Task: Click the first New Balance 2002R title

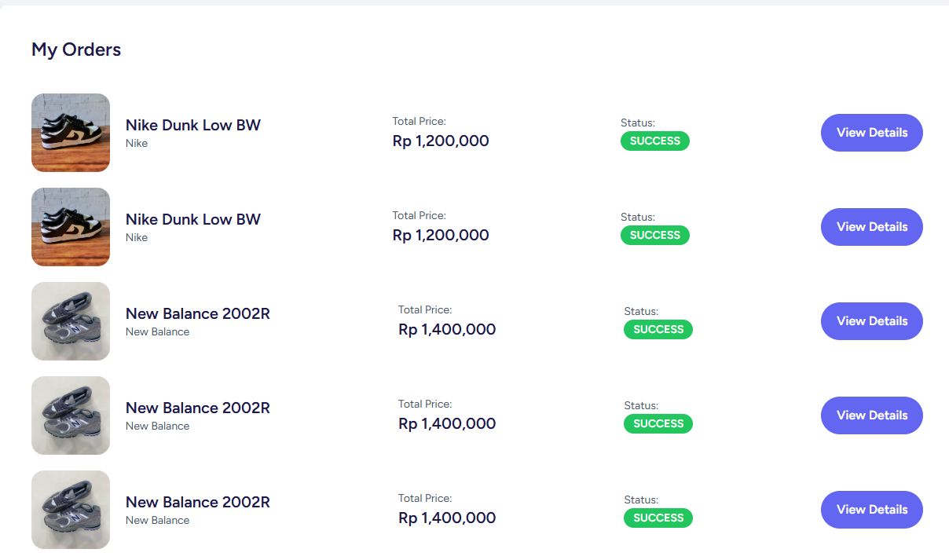Action: 198,313
